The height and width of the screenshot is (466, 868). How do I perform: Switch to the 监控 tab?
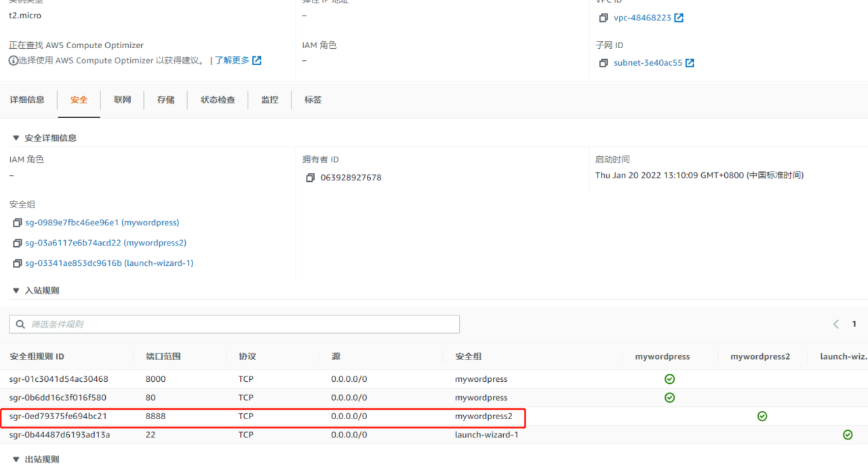[269, 100]
